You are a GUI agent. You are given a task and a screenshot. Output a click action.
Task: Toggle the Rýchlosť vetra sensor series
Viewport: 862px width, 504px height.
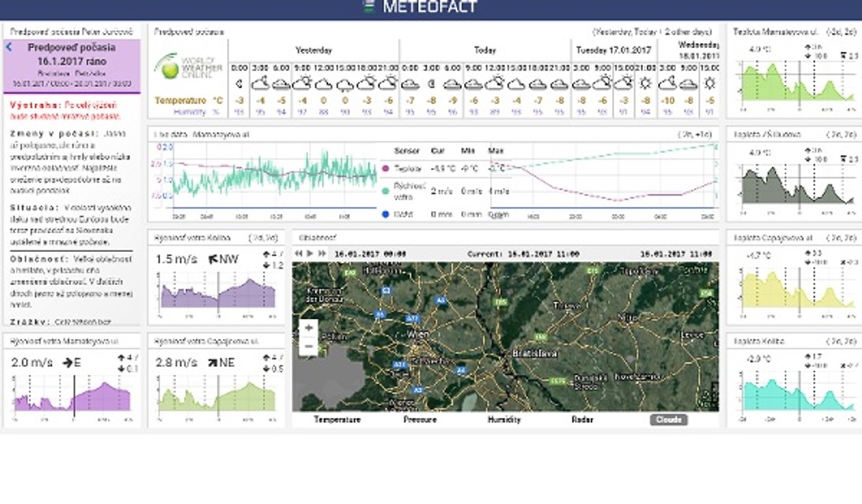(385, 191)
